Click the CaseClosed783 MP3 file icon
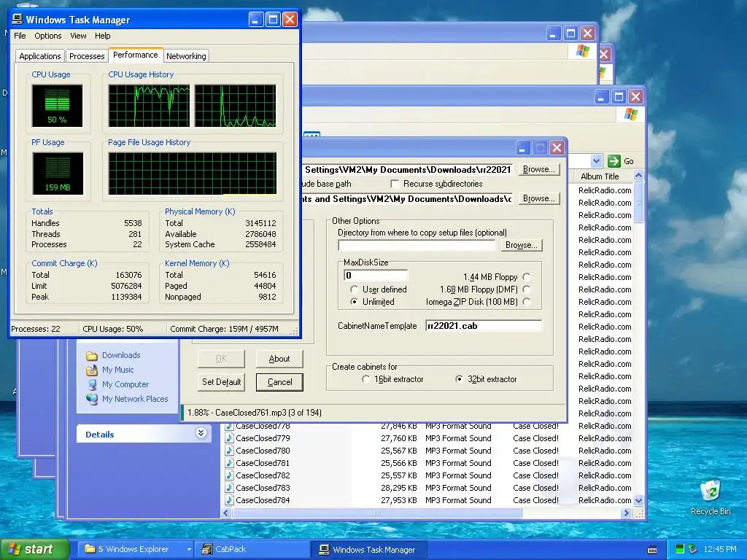Image resolution: width=747 pixels, height=560 pixels. point(229,488)
